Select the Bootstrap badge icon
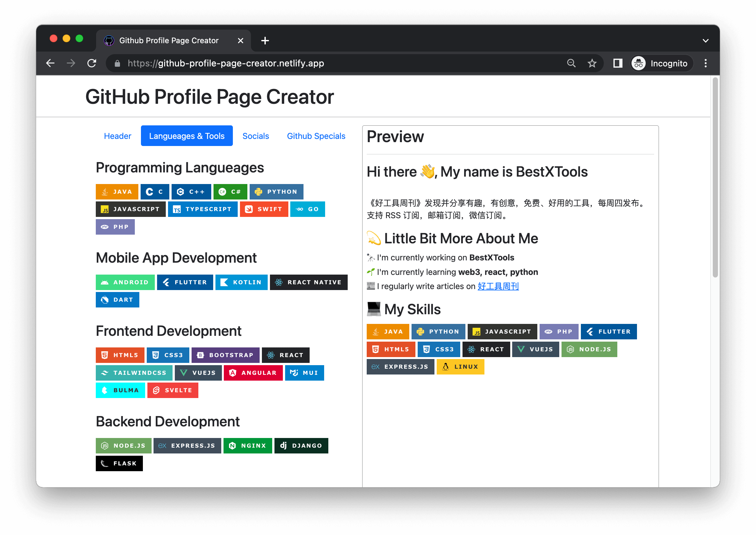Image resolution: width=756 pixels, height=535 pixels. (x=200, y=355)
